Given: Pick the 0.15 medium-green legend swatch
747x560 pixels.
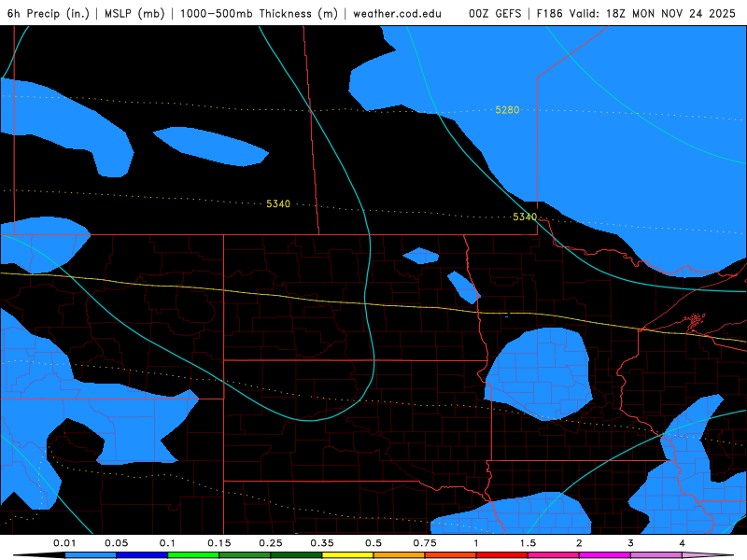Looking at the screenshot, I should pyautogui.click(x=245, y=555).
